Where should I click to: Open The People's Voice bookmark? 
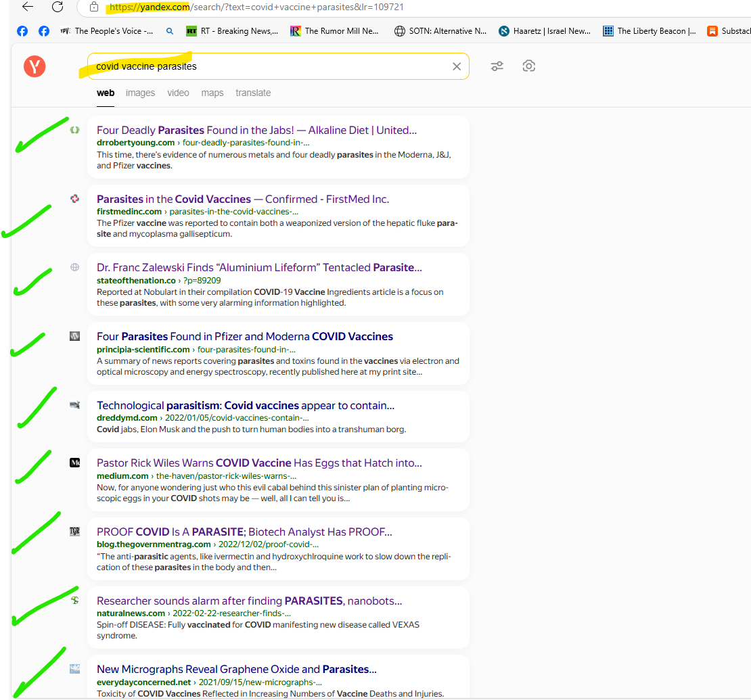[106, 31]
